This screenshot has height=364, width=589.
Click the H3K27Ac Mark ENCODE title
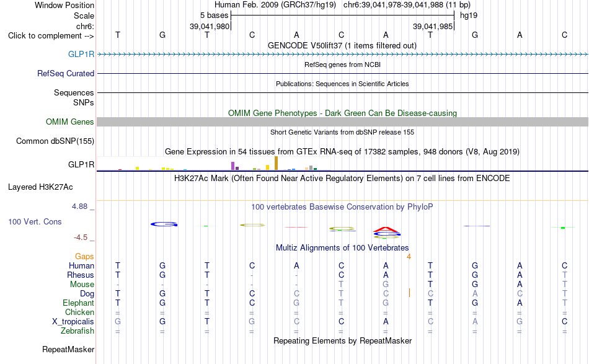click(342, 178)
